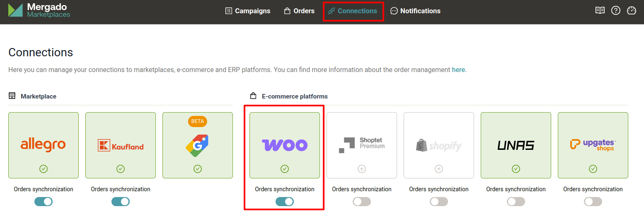
Task: Click the checkmark icon on UNAS card
Action: click(x=516, y=169)
